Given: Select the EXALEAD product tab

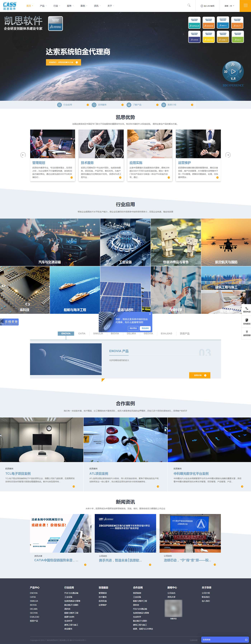Looking at the screenshot, I should click(x=166, y=333).
